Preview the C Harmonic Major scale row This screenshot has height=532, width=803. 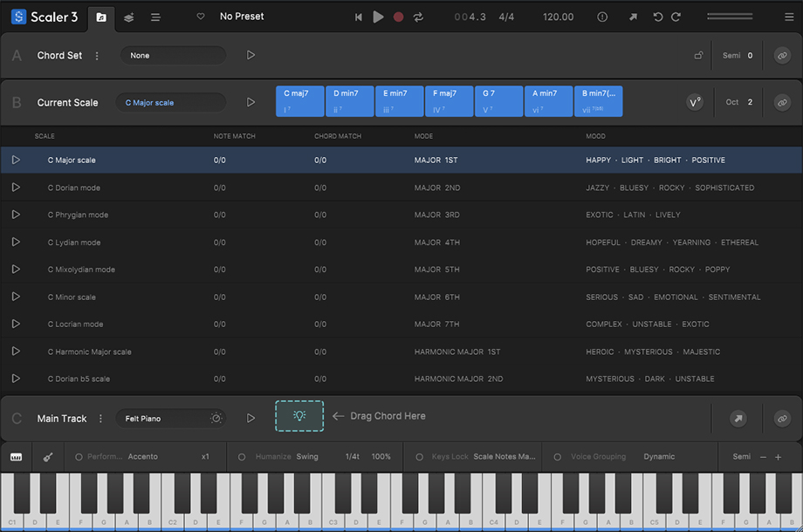16,351
